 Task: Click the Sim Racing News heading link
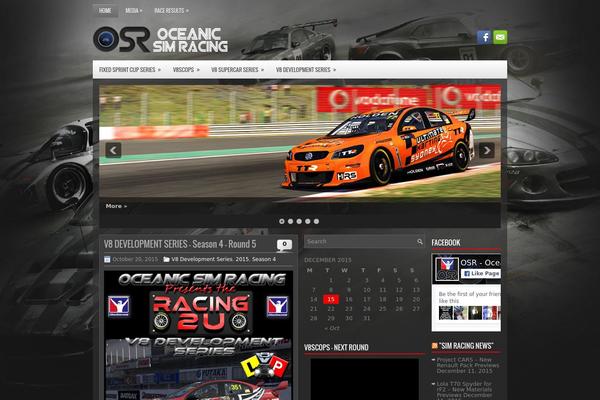pyautogui.click(x=466, y=346)
